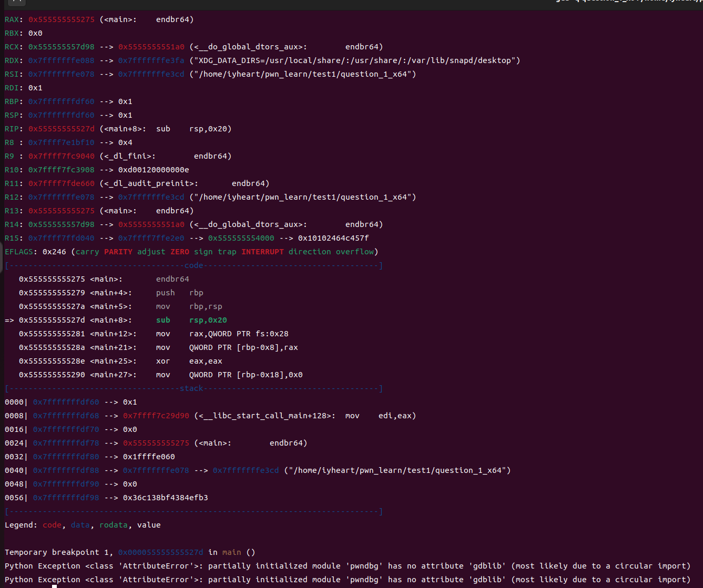Click 'mov QWORD PTR [rbp-0x8],rax' at main+21
Viewport: 703px width, 588px height.
tap(227, 347)
